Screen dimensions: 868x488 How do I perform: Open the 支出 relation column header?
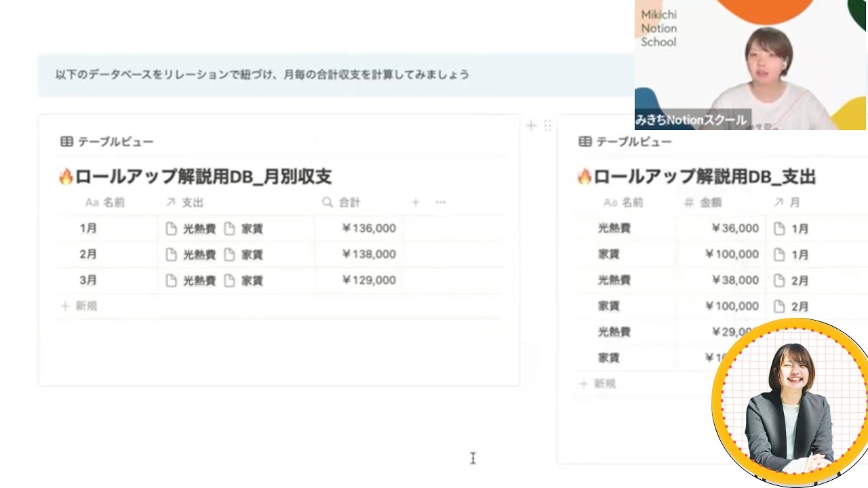click(184, 202)
